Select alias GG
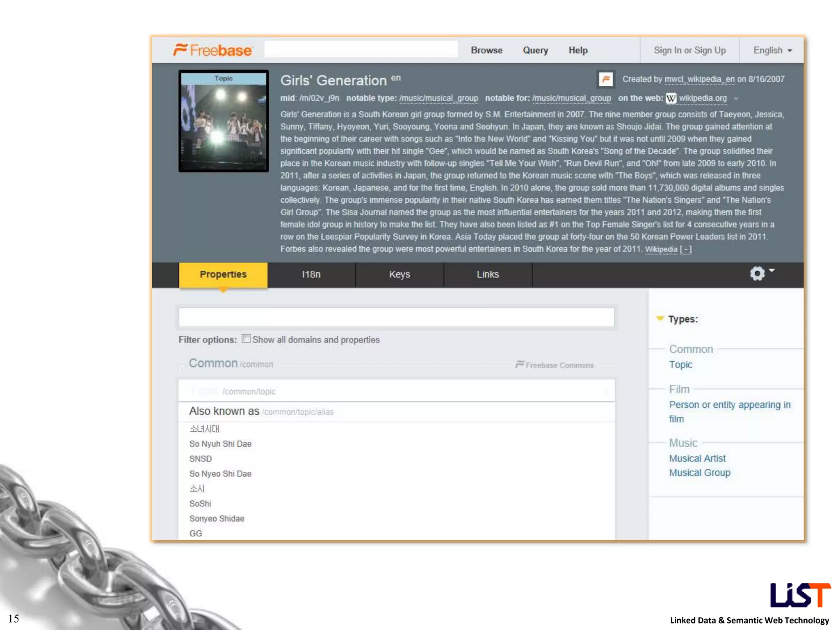840x630 pixels. [x=196, y=534]
